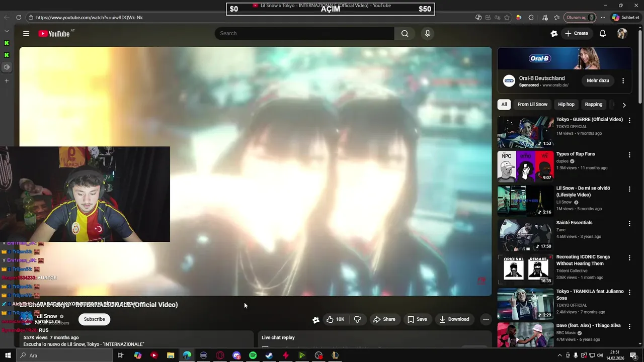Open options for Dave Thiago Silva video
Viewport: 644px width, 362px height.
pos(629,327)
